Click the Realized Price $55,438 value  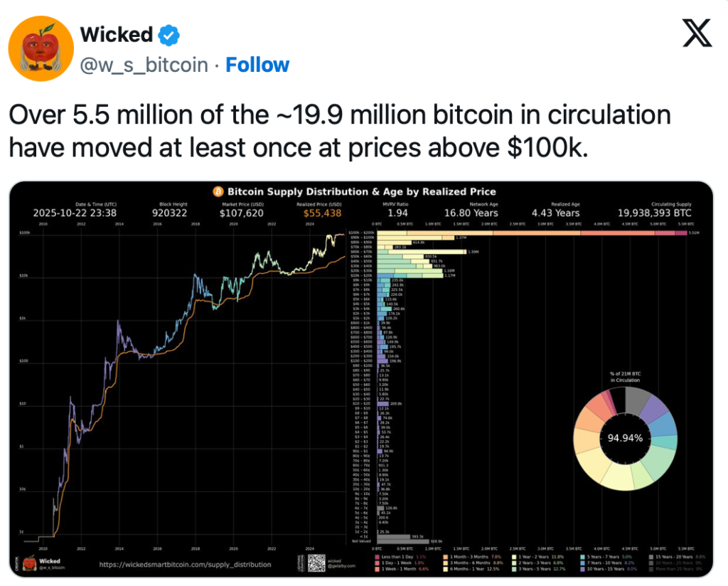coord(321,213)
